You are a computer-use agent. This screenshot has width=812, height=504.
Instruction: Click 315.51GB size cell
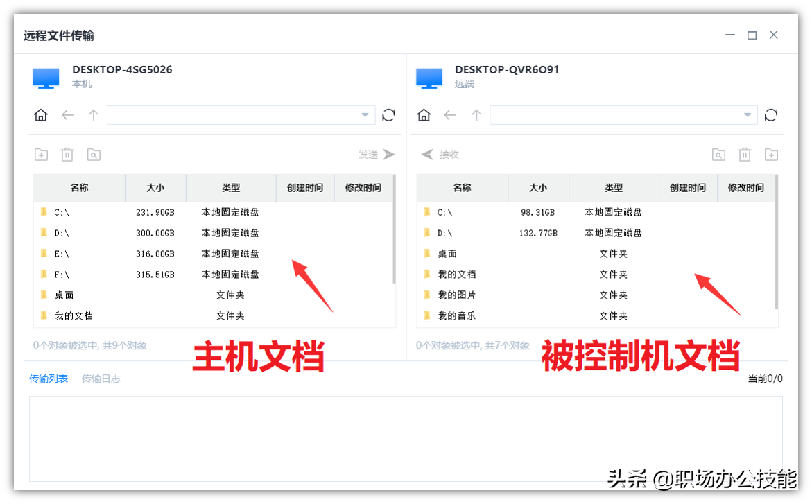click(155, 275)
